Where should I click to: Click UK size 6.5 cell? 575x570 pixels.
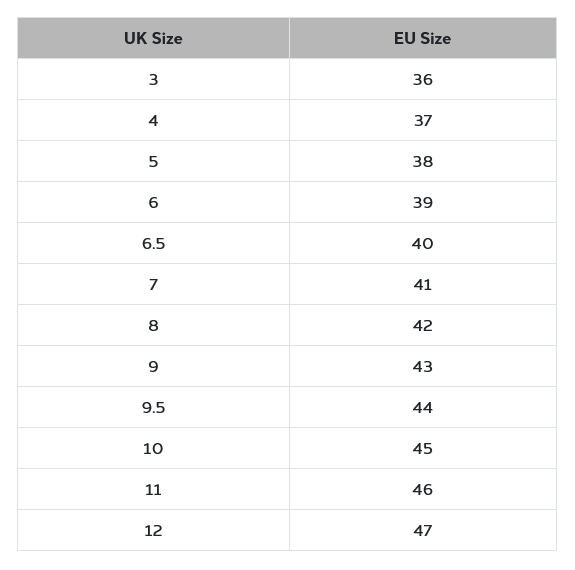tap(153, 243)
